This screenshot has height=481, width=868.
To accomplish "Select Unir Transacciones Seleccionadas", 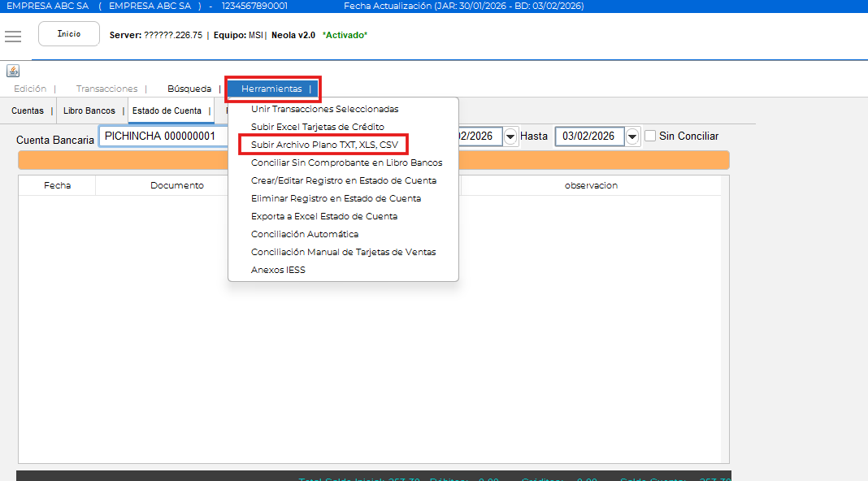I will [324, 109].
